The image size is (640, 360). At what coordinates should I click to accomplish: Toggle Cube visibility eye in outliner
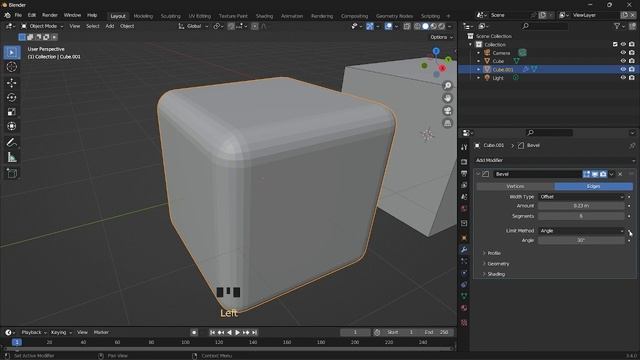tap(623, 61)
